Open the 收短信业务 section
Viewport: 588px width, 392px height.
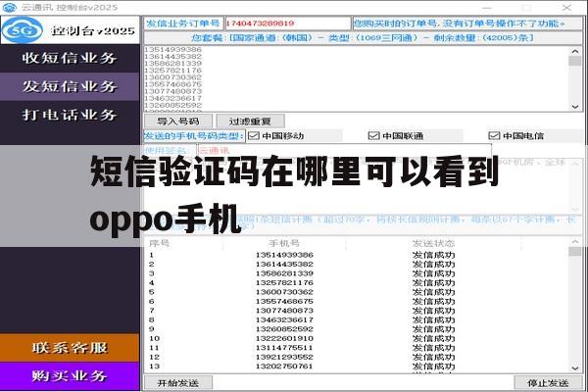tap(70, 58)
